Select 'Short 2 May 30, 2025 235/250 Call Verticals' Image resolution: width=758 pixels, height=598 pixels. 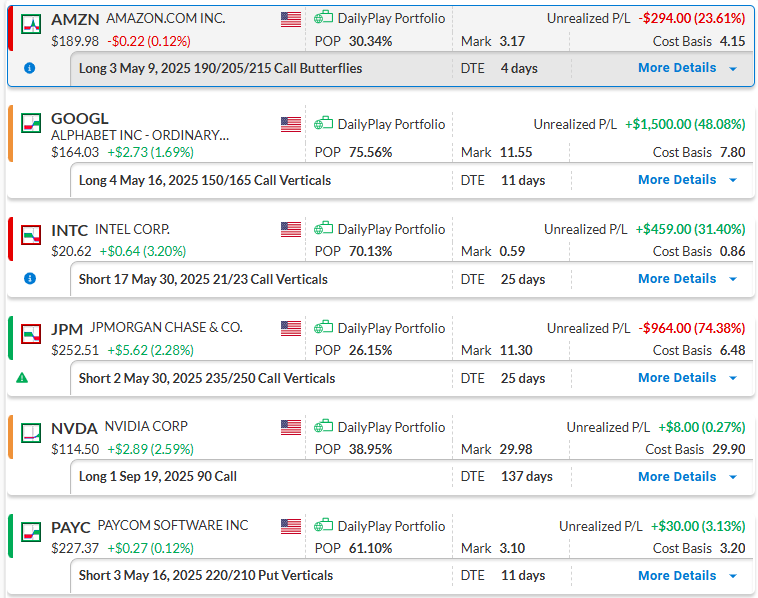pyautogui.click(x=207, y=378)
